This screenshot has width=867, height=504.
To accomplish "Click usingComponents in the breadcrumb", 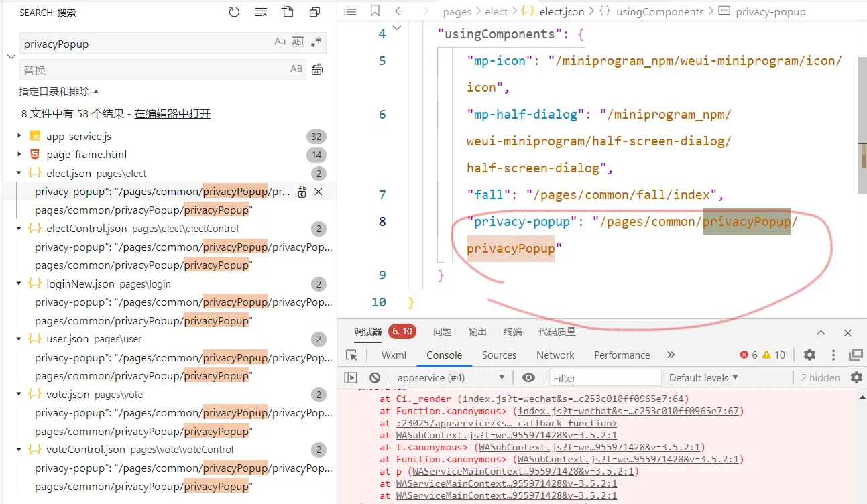I will point(660,11).
